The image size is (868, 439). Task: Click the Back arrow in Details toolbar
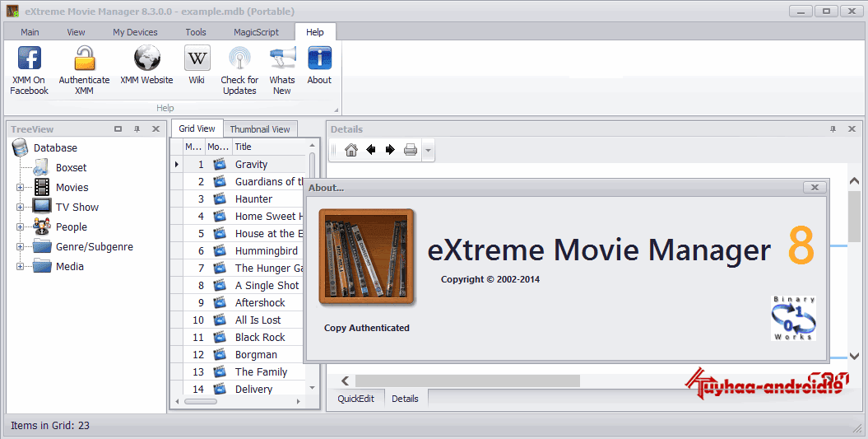(x=371, y=150)
